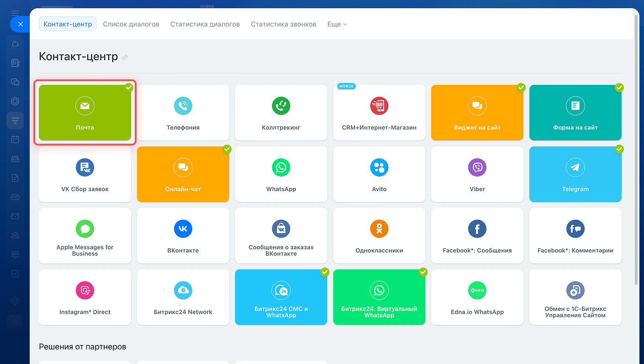Screen dimensions: 644x364
Task: Open the hamburger menu in sidebar
Action: tap(15, 13)
